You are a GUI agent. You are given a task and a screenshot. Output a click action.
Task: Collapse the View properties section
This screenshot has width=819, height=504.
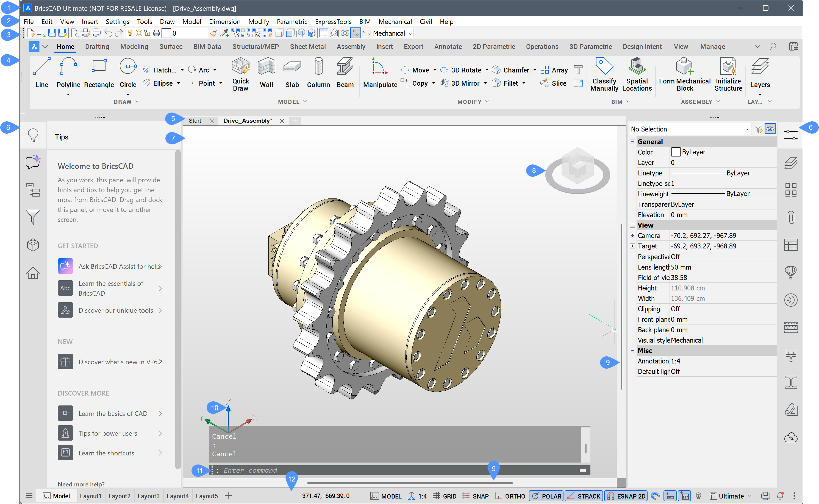coord(632,225)
